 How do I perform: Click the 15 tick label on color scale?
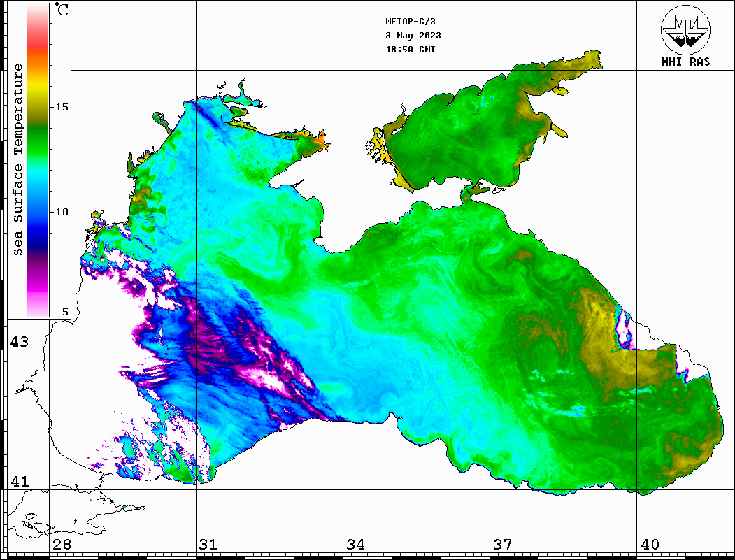tap(62, 107)
